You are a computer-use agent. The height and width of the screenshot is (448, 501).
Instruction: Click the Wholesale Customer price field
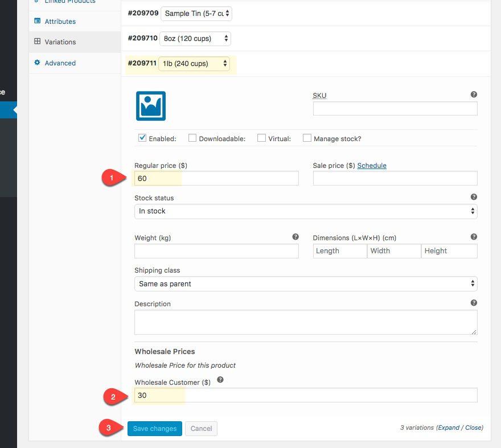[306, 395]
